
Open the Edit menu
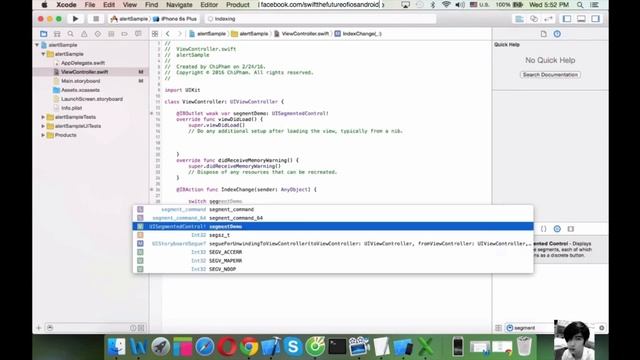click(x=109, y=5)
